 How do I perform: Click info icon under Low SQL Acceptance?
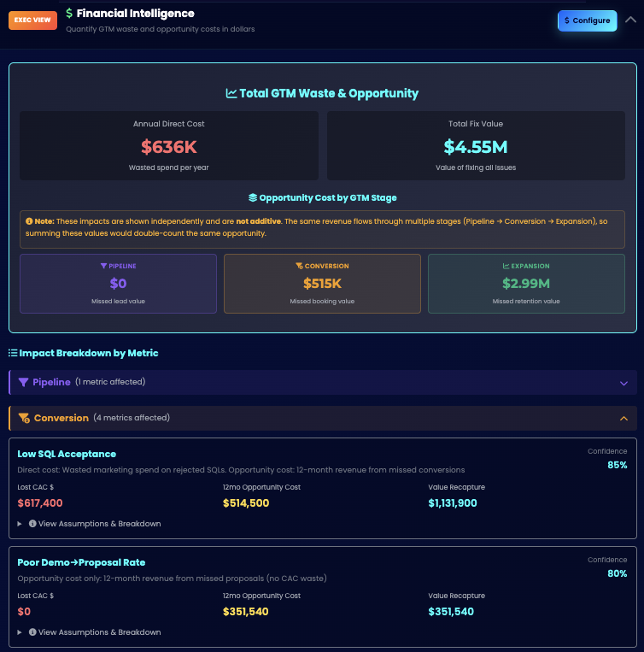[x=32, y=524]
